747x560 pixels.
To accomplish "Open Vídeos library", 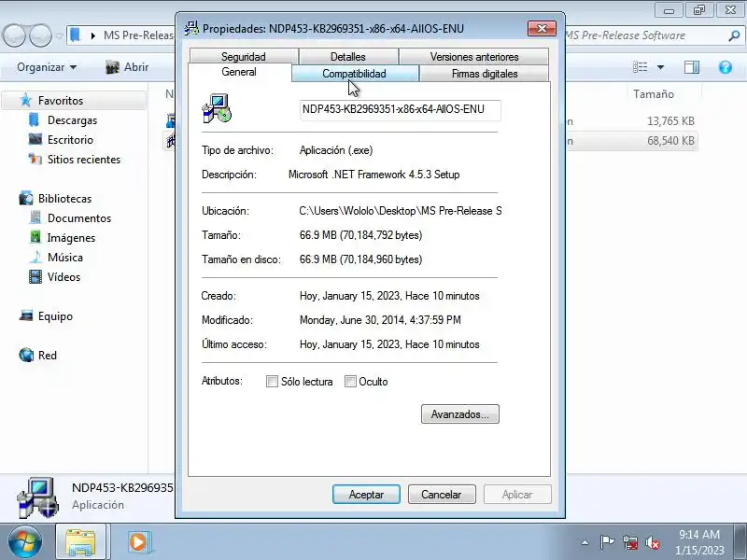I will click(63, 277).
